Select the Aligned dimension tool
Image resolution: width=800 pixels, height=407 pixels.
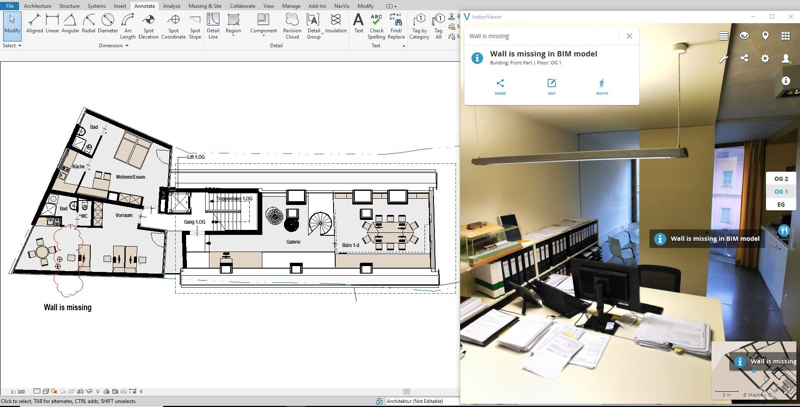click(x=35, y=24)
